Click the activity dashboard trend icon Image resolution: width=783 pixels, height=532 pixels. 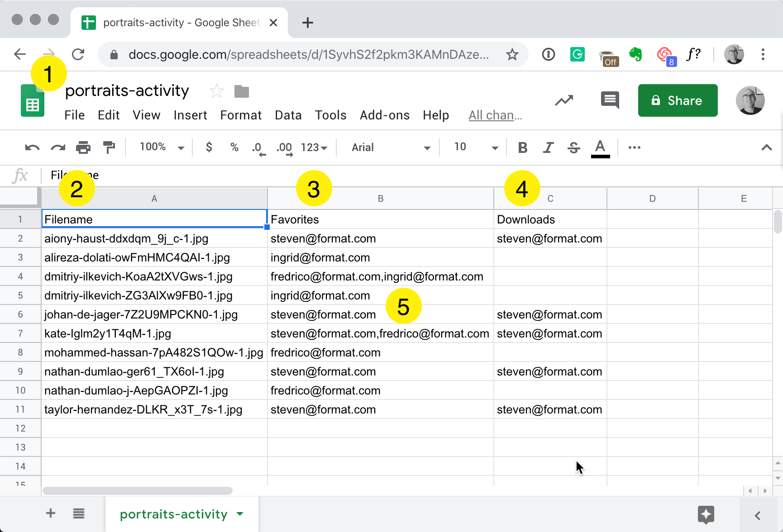pos(564,100)
